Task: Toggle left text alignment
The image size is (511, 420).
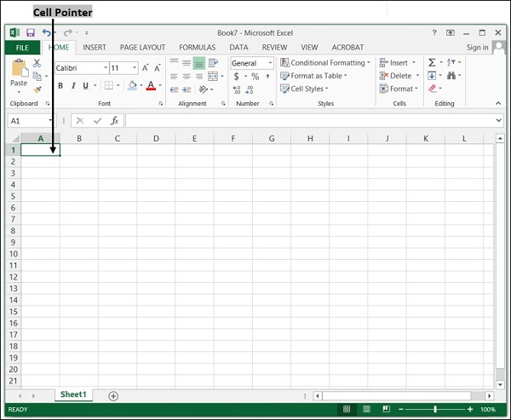Action: (x=174, y=77)
